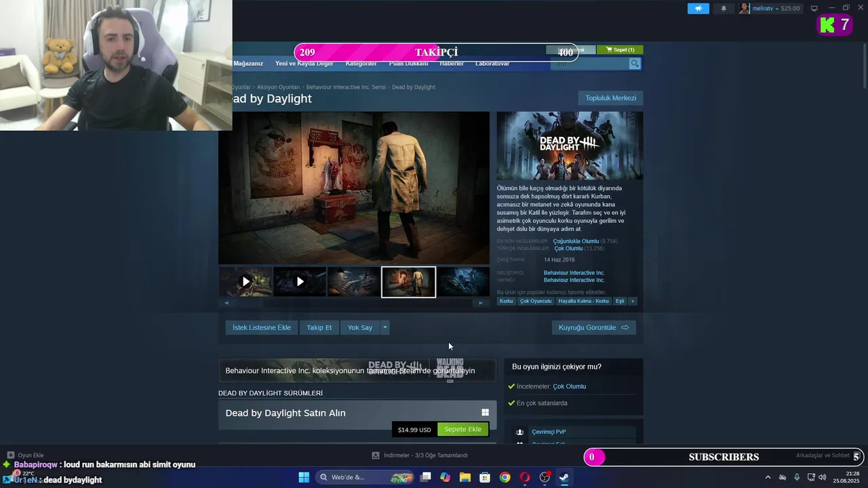868x488 pixels.
Task: Open Çok Olumlu Turkish reviews link
Action: [x=568, y=249]
